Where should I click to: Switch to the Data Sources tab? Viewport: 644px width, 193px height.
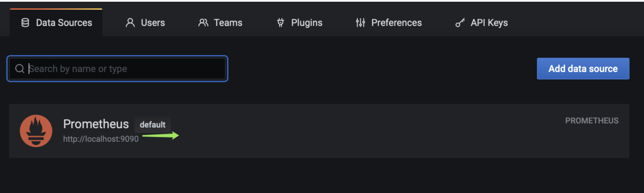click(x=56, y=23)
